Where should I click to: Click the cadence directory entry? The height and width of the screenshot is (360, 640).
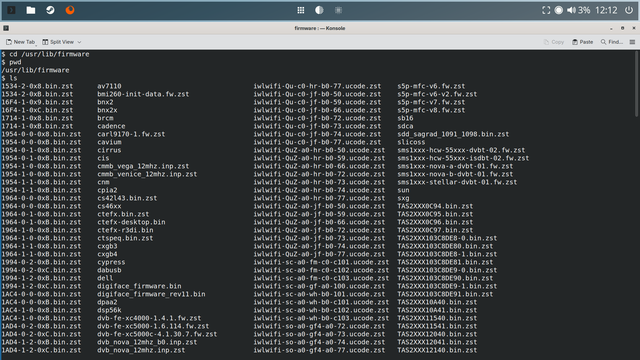click(x=111, y=126)
